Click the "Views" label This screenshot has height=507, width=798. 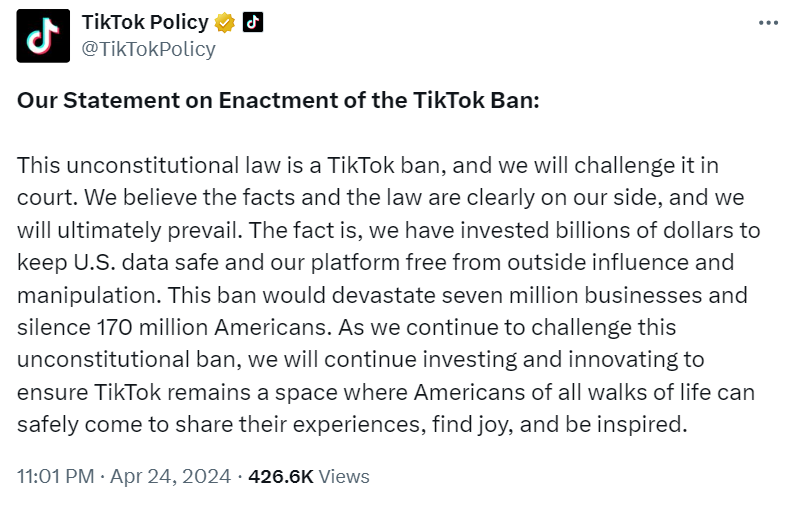[x=345, y=476]
